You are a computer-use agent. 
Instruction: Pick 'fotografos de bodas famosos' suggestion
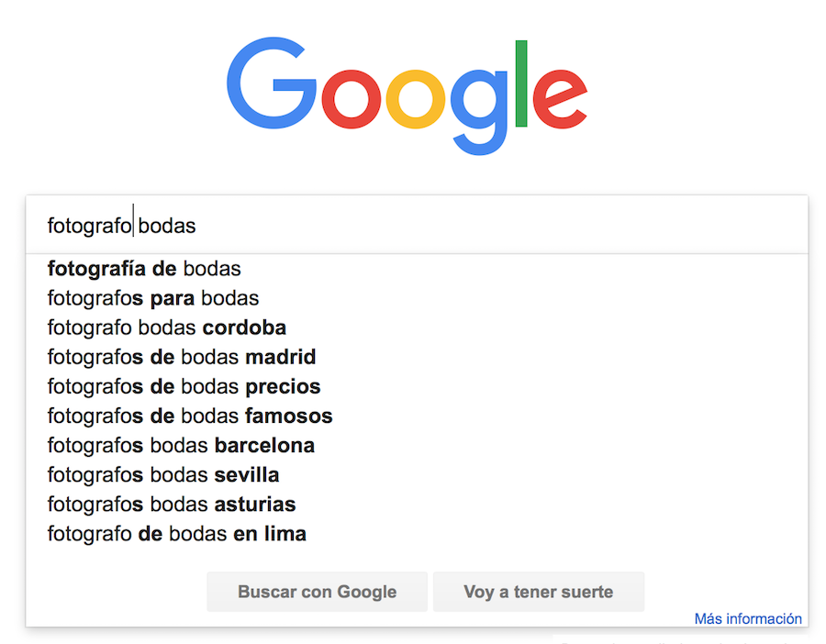190,416
